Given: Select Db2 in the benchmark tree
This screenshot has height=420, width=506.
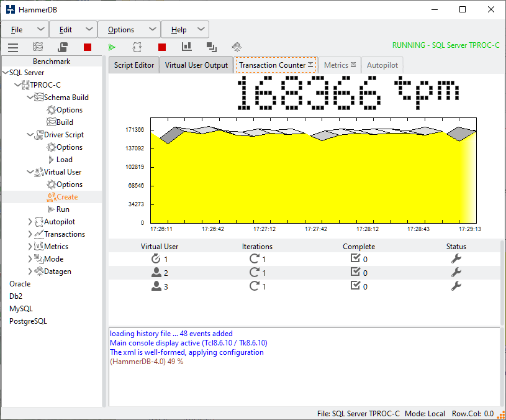Looking at the screenshot, I should coord(16,296).
